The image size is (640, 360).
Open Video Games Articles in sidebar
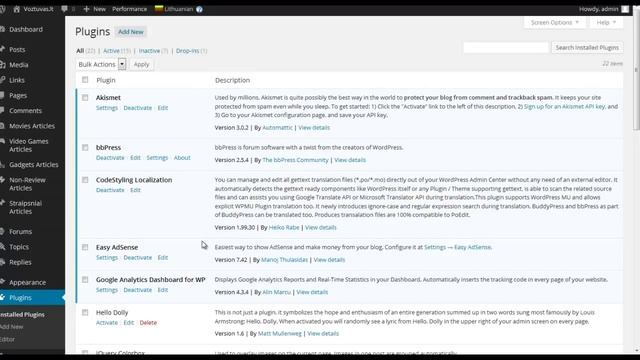(x=29, y=145)
